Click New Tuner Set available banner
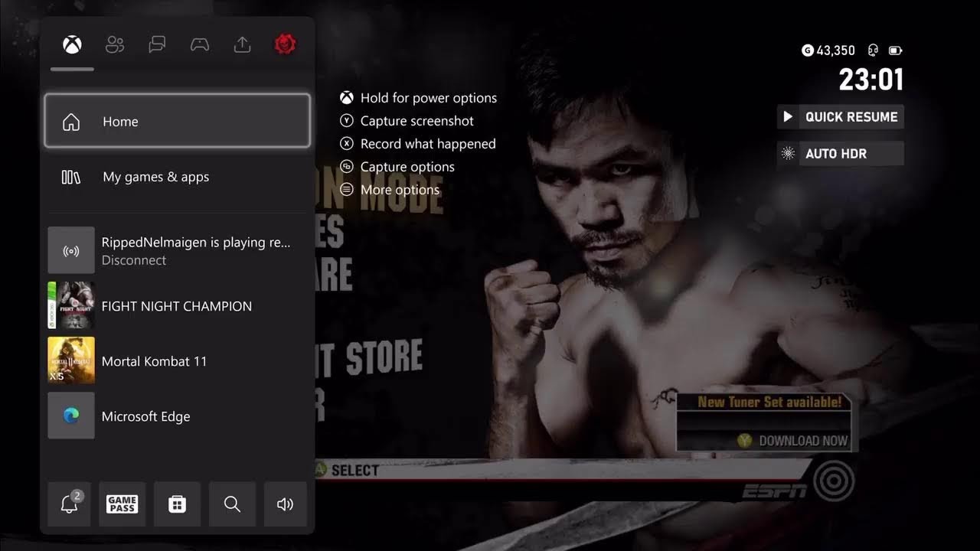Image resolution: width=980 pixels, height=551 pixels. [x=769, y=402]
